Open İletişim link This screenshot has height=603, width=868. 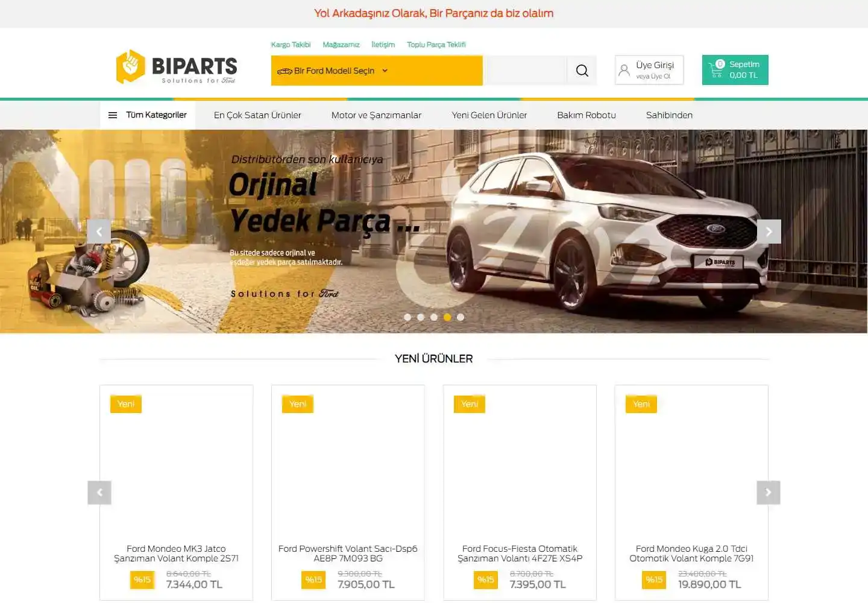click(x=383, y=45)
